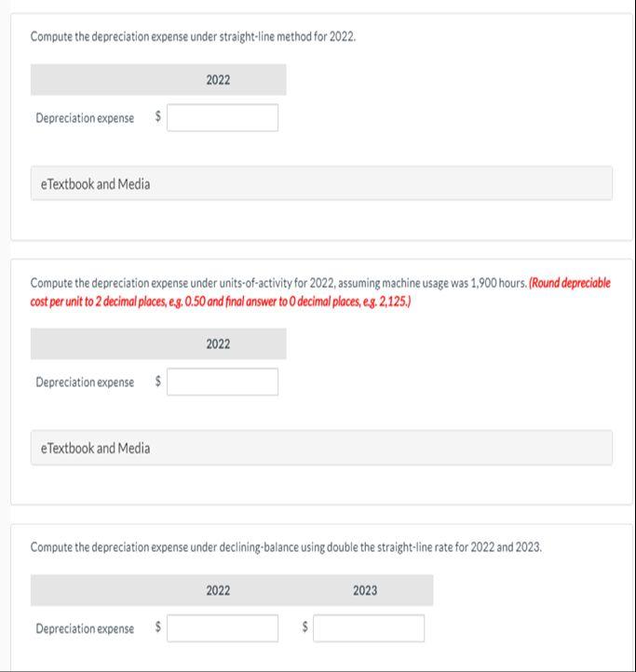Image resolution: width=636 pixels, height=672 pixels.
Task: Click the units-of-activity 1,900 hours question text
Action: pos(278,283)
